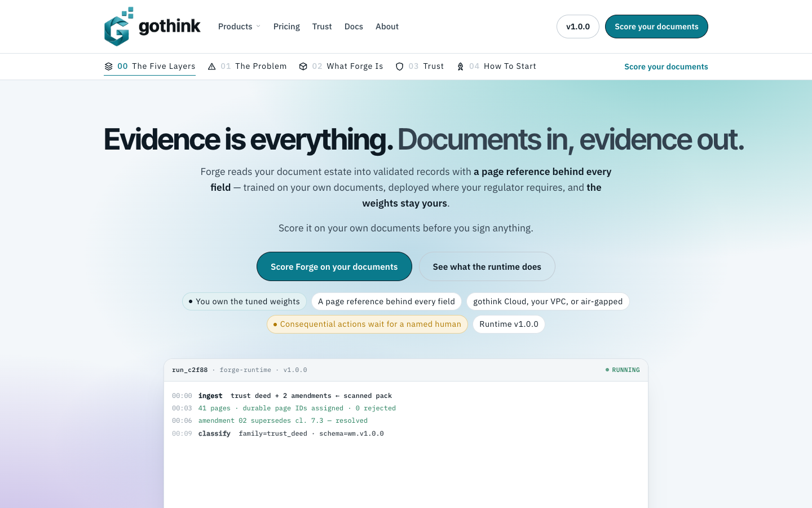Viewport: 812px width, 508px height.
Task: Jump to 04 How To Start section
Action: (x=496, y=67)
